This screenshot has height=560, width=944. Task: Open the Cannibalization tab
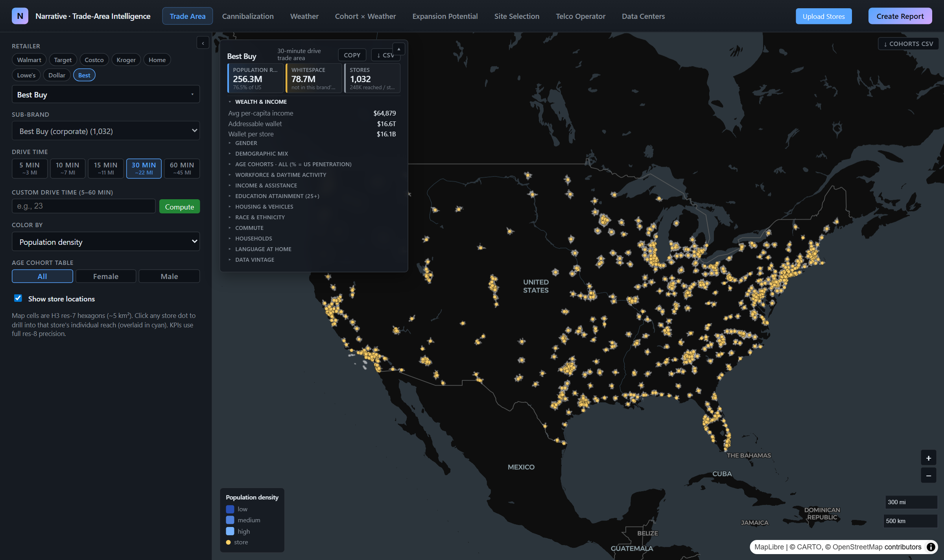[x=248, y=16]
